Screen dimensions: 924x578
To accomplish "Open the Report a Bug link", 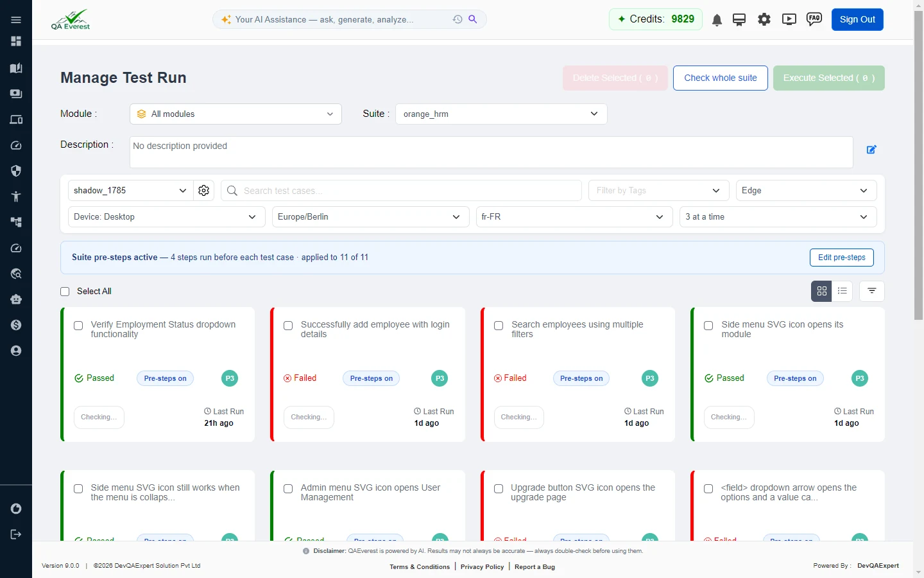I will pyautogui.click(x=535, y=567).
